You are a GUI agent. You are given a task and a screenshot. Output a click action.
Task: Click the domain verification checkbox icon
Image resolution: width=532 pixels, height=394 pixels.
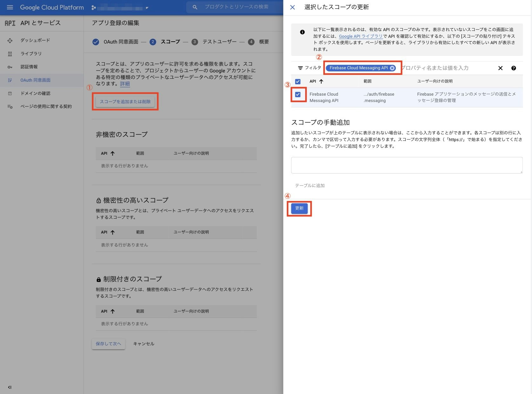coord(10,93)
